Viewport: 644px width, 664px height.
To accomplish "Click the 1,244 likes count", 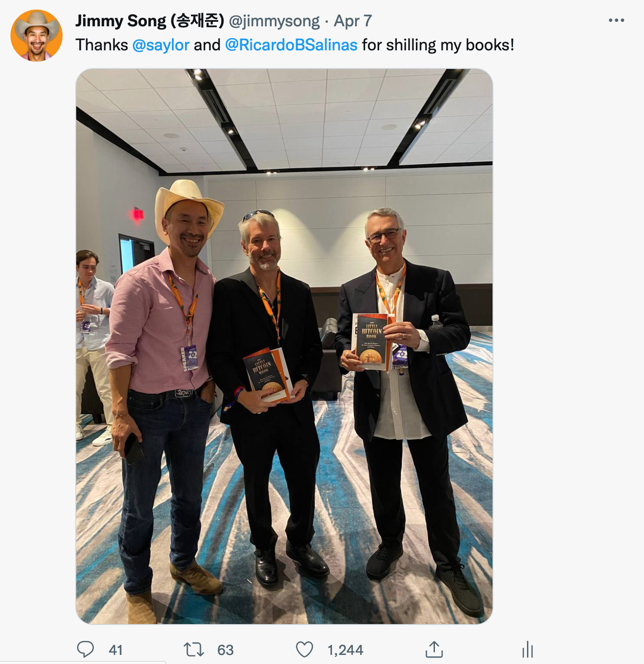I will tap(345, 650).
